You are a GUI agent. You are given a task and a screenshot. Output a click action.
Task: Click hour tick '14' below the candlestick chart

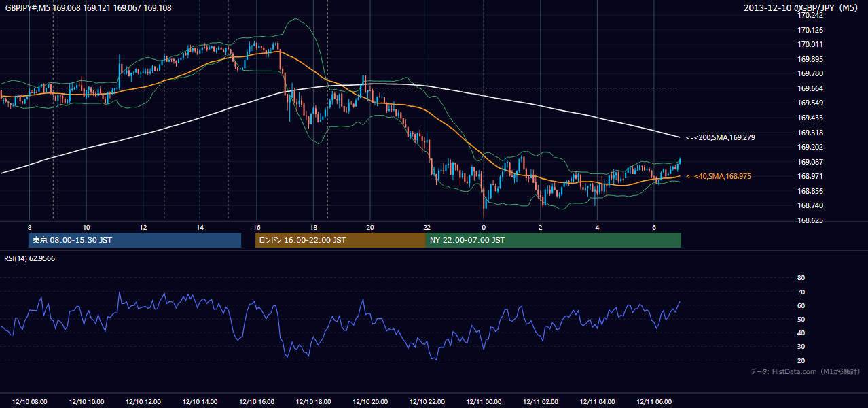(x=200, y=226)
